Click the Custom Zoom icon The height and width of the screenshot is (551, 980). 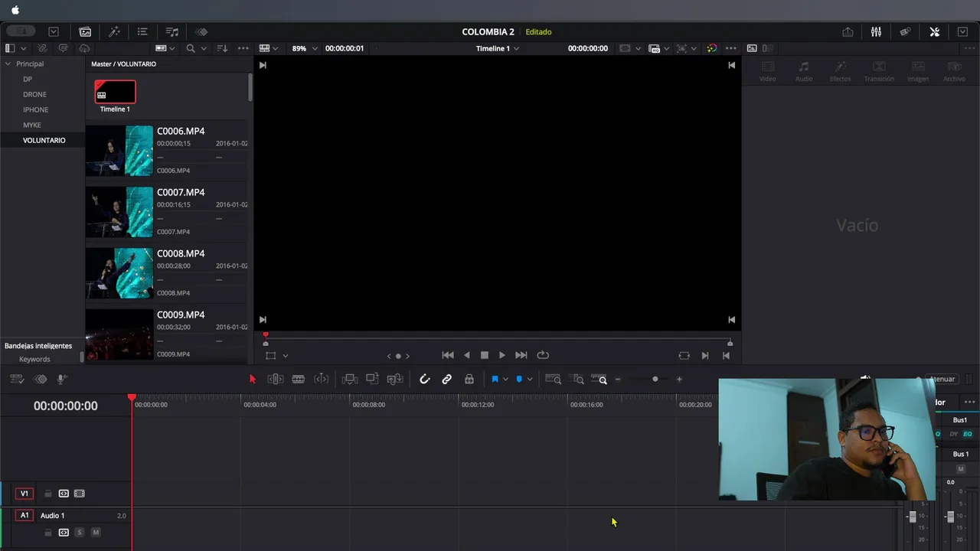click(599, 379)
